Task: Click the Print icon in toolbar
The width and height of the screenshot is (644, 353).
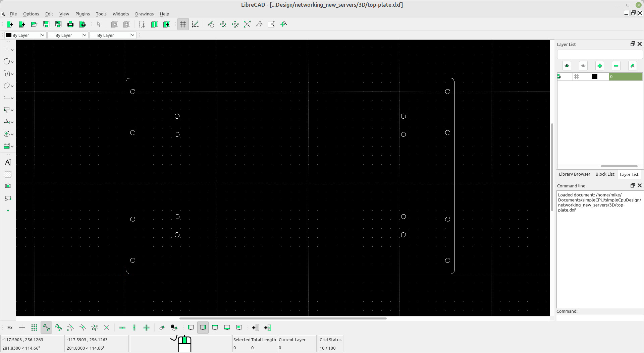Action: pyautogui.click(x=70, y=24)
